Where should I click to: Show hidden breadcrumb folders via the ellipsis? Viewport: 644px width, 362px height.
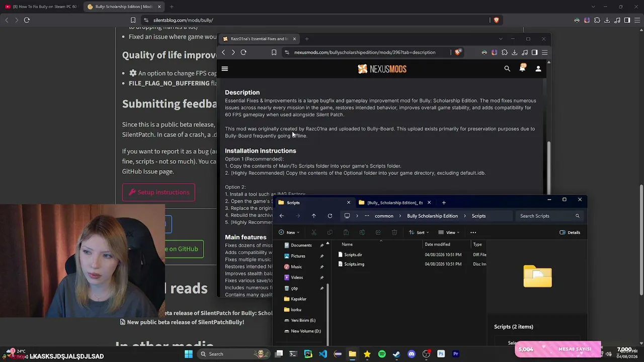[x=366, y=216]
